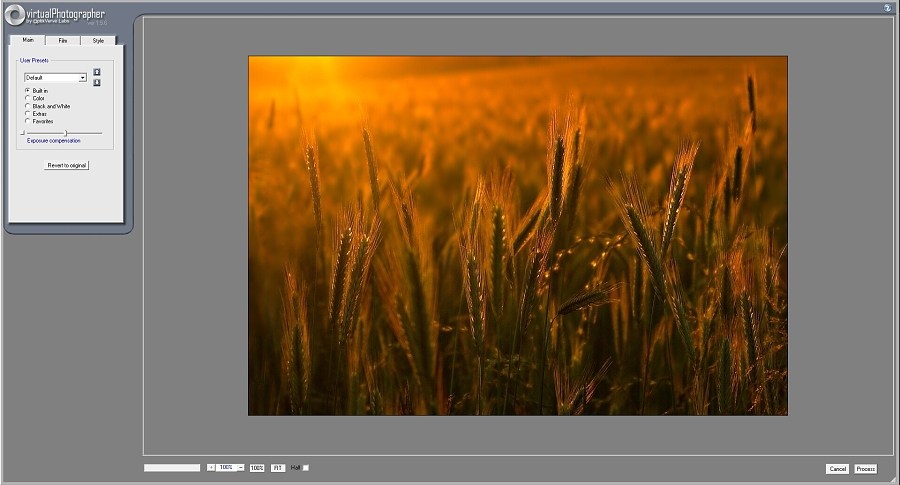Toggle the Half checkbox
The image size is (900, 485).
tap(306, 468)
